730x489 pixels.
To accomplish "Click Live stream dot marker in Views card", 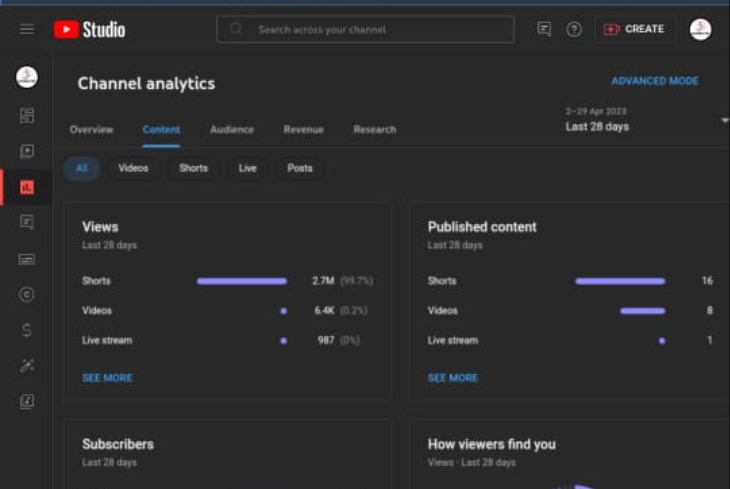I will (x=284, y=340).
